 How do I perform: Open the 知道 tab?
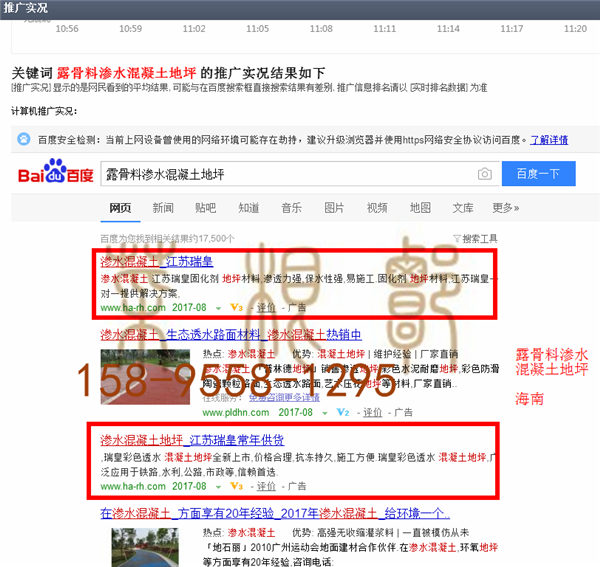pyautogui.click(x=249, y=208)
